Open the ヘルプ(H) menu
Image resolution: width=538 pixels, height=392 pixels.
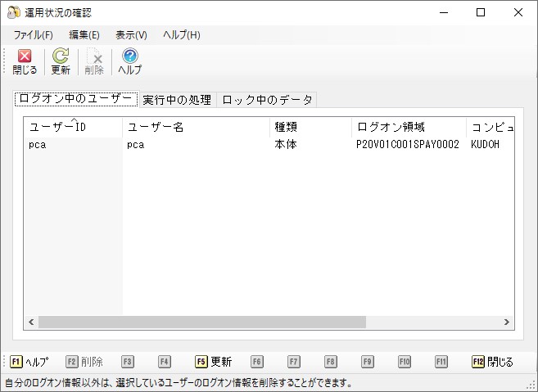(182, 34)
